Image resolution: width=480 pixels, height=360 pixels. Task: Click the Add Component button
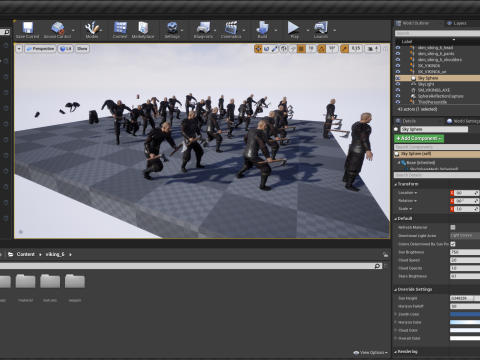click(x=419, y=138)
